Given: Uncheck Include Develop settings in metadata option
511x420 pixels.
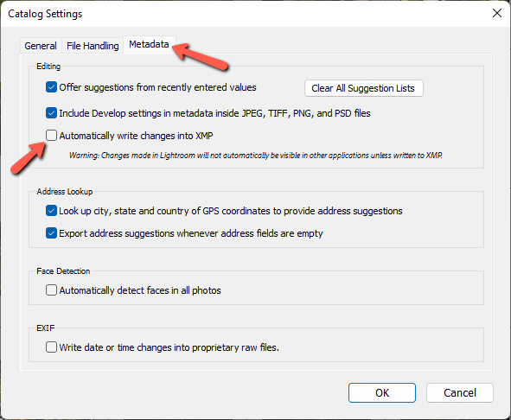Looking at the screenshot, I should (52, 113).
